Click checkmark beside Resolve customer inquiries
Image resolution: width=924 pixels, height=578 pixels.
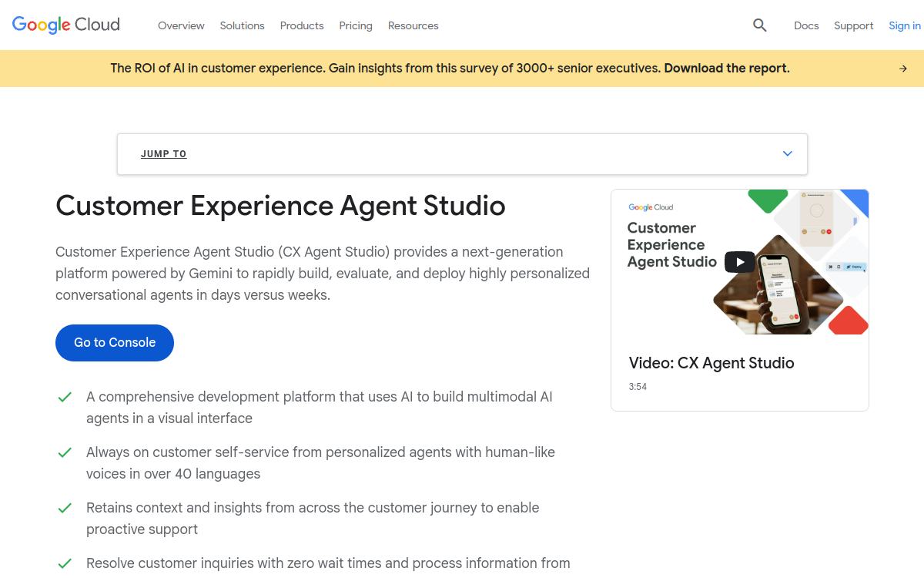tap(65, 563)
